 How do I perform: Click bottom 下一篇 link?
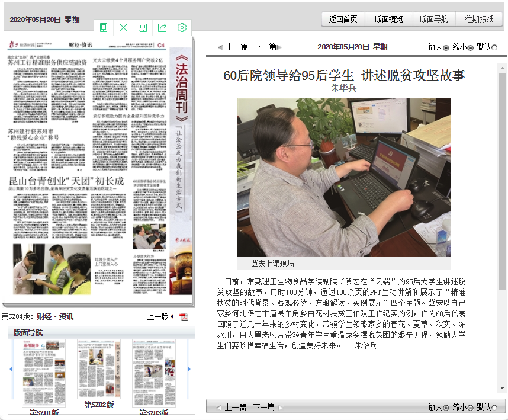263,407
